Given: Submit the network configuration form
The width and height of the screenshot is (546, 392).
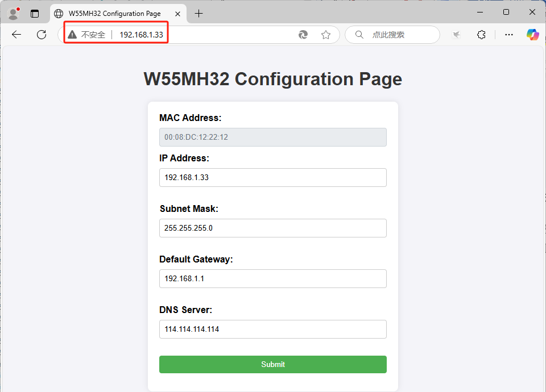Looking at the screenshot, I should 273,364.
